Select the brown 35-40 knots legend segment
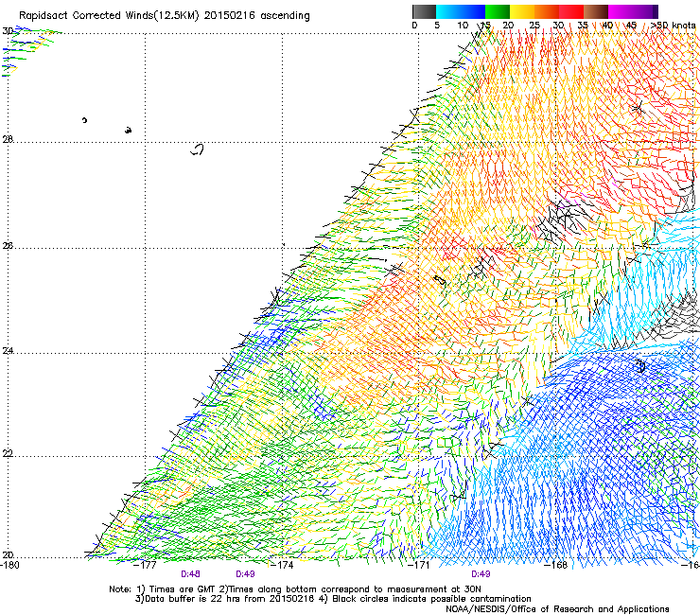 (x=596, y=11)
